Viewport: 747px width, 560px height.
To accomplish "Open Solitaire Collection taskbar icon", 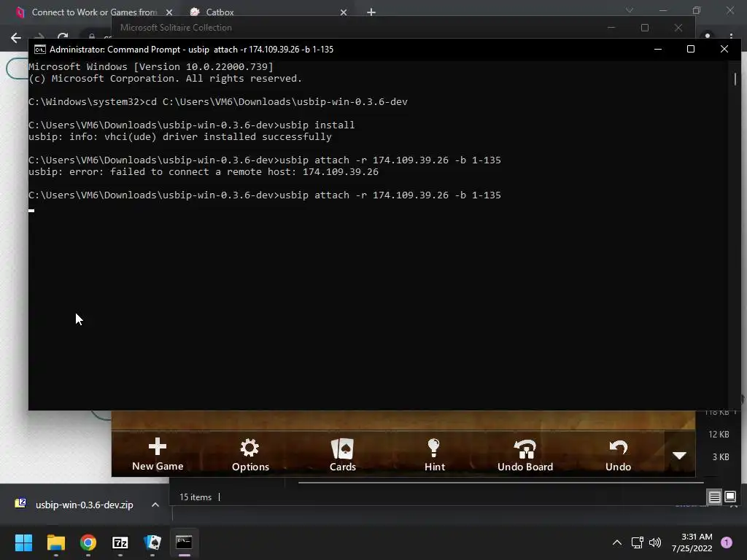I will tap(152, 542).
